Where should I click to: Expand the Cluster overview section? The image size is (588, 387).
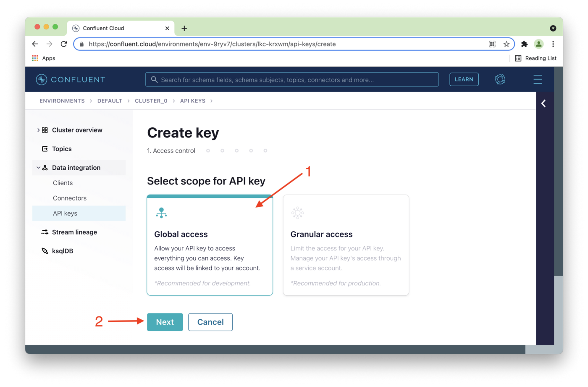click(x=38, y=130)
